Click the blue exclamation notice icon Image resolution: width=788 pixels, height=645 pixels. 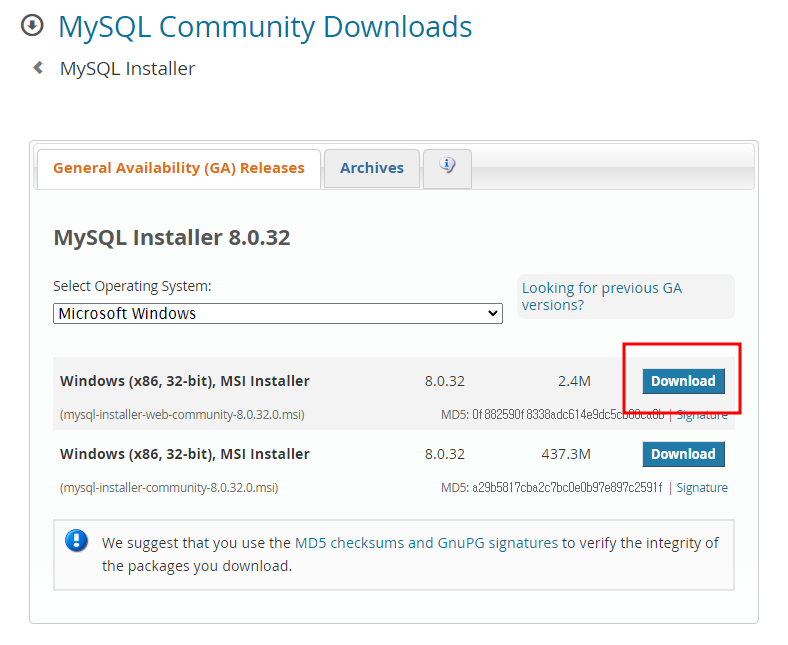click(76, 541)
